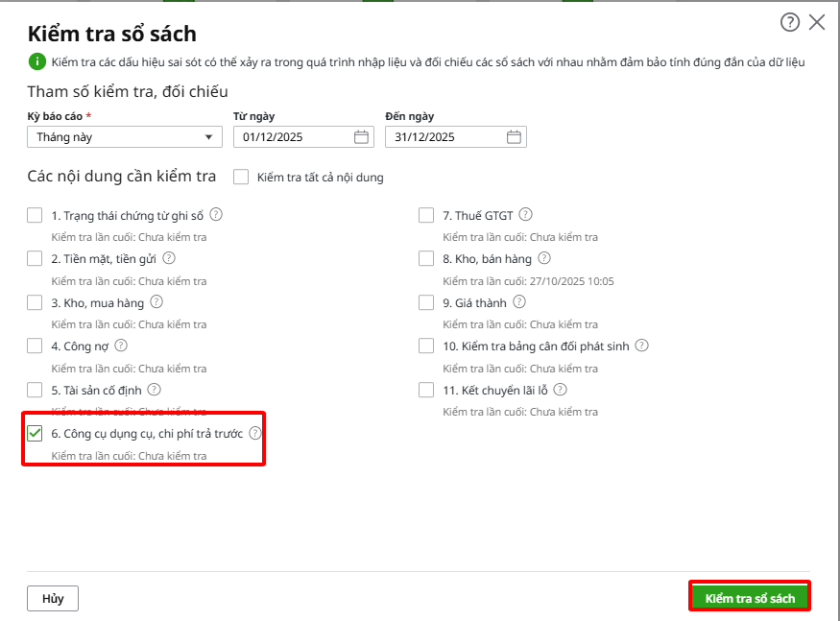Viewport: 840px width, 621px height.
Task: Open calendar picker for Đến ngày
Action: pos(515,137)
